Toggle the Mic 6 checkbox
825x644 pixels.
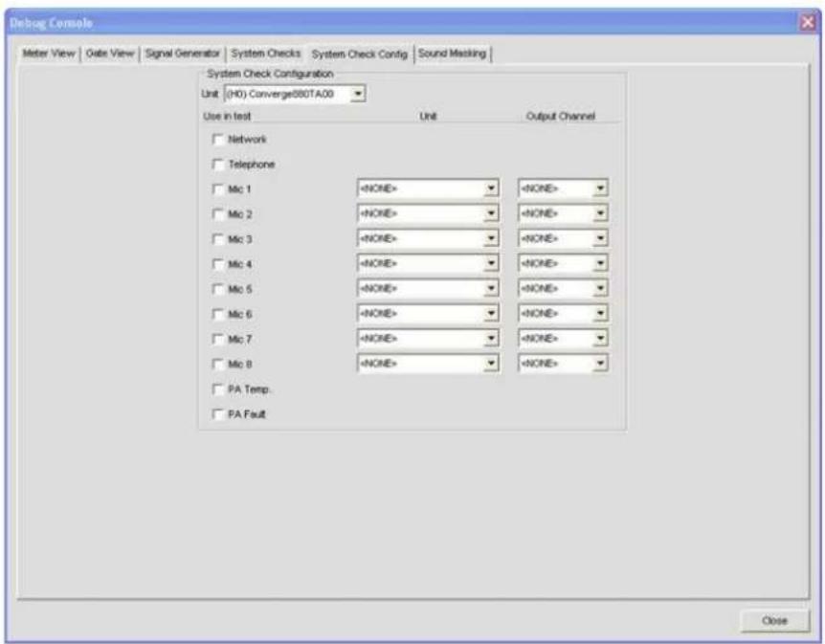point(217,314)
